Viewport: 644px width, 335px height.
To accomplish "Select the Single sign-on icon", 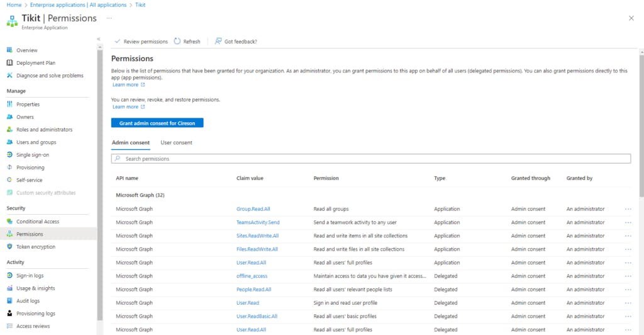I will click(10, 155).
